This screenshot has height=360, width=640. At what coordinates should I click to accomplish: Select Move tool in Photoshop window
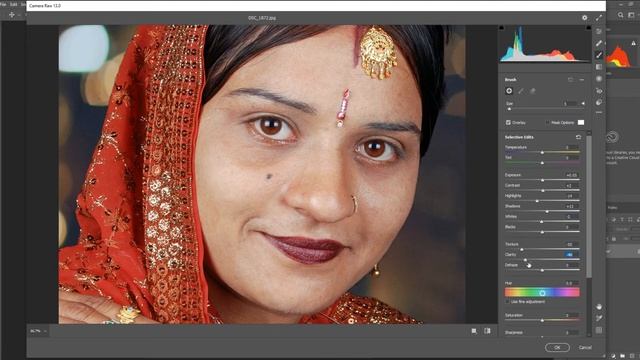pyautogui.click(x=12, y=15)
